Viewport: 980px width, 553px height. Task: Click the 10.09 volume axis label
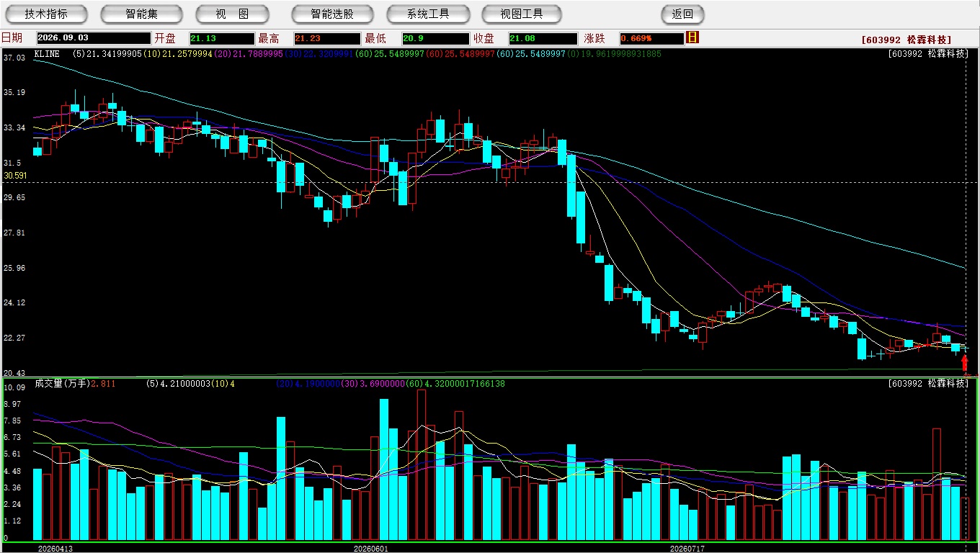(x=14, y=388)
